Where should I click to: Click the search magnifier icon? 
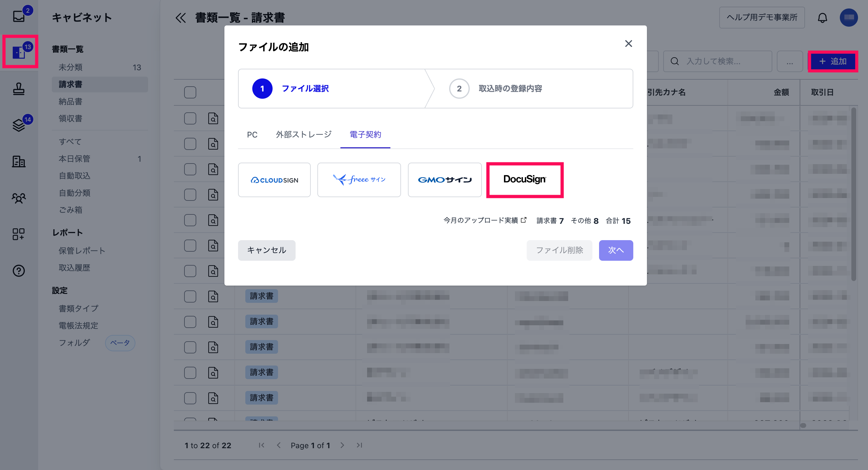pyautogui.click(x=674, y=61)
